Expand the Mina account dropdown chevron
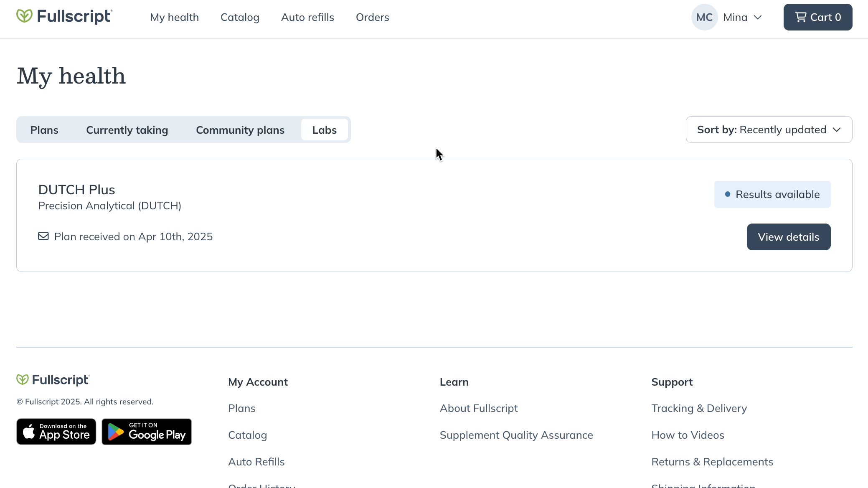Image resolution: width=868 pixels, height=488 pixels. point(758,17)
